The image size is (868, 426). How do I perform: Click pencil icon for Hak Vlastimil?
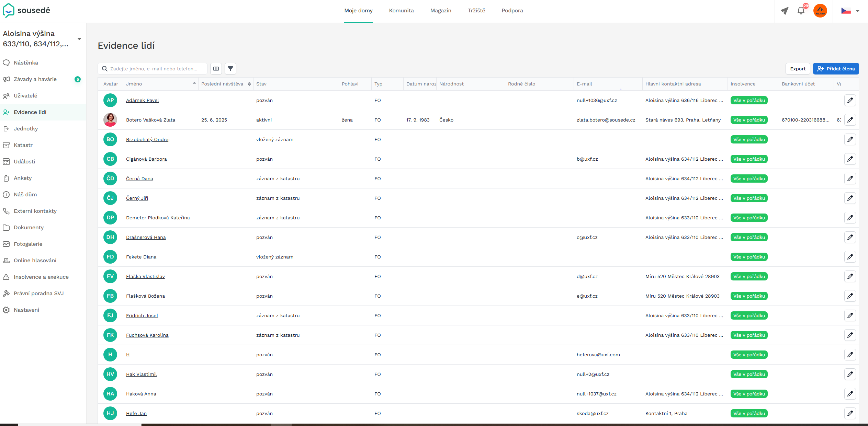click(850, 374)
